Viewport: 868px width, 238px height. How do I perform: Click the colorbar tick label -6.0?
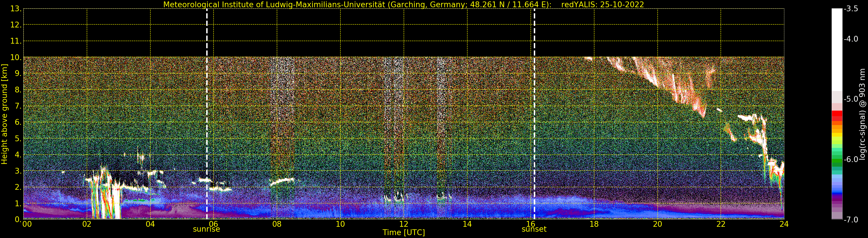pyautogui.click(x=851, y=159)
